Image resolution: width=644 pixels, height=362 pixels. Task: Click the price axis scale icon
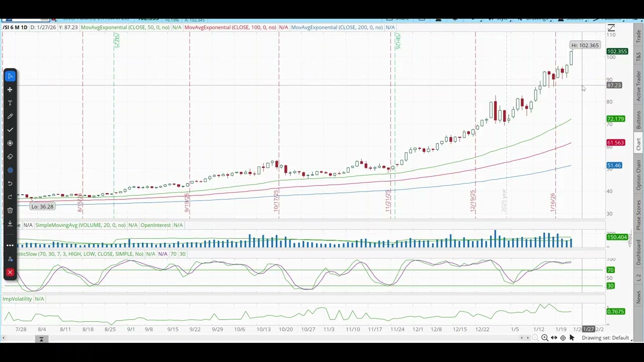(x=611, y=28)
